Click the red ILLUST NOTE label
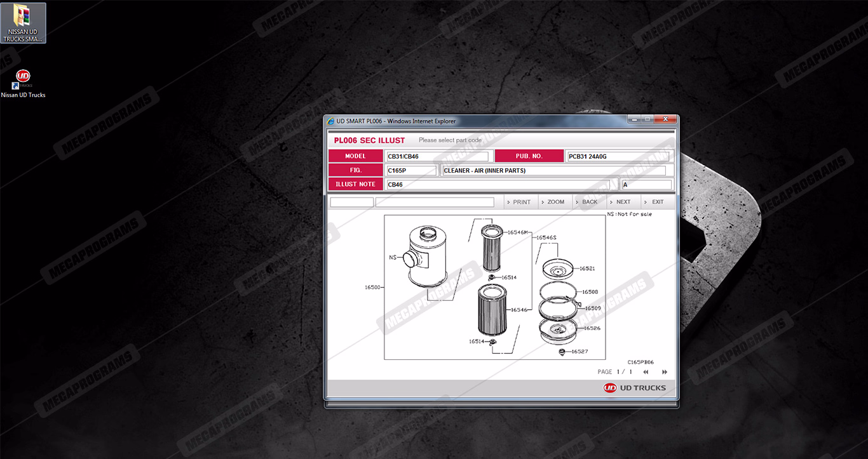The width and height of the screenshot is (868, 459). [356, 184]
